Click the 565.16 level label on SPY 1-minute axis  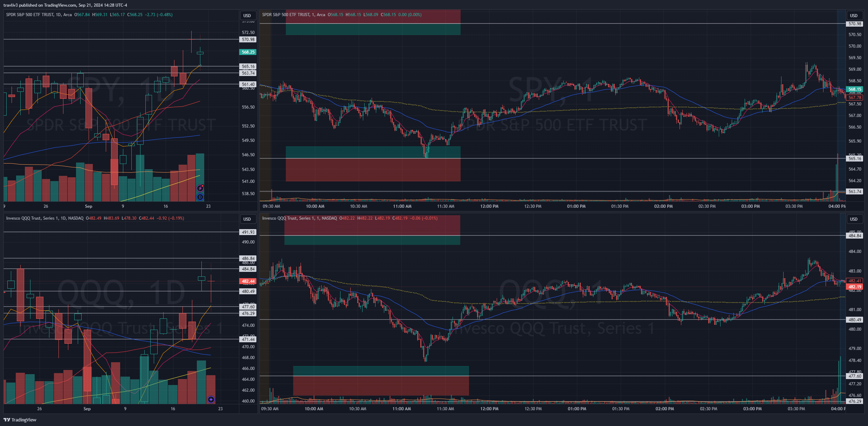point(855,159)
